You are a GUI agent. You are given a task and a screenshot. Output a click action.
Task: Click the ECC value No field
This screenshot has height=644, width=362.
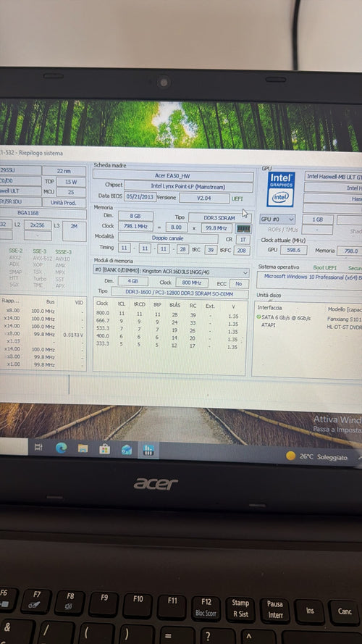click(x=239, y=283)
